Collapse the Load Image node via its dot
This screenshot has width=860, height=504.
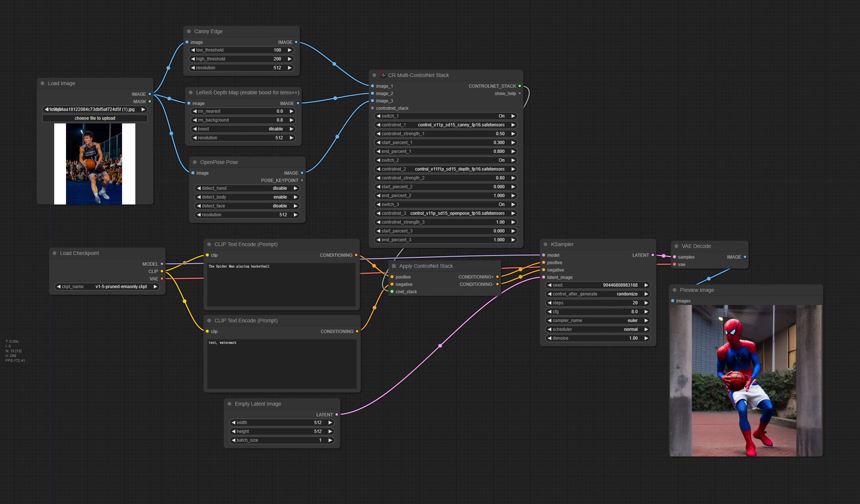tap(42, 83)
